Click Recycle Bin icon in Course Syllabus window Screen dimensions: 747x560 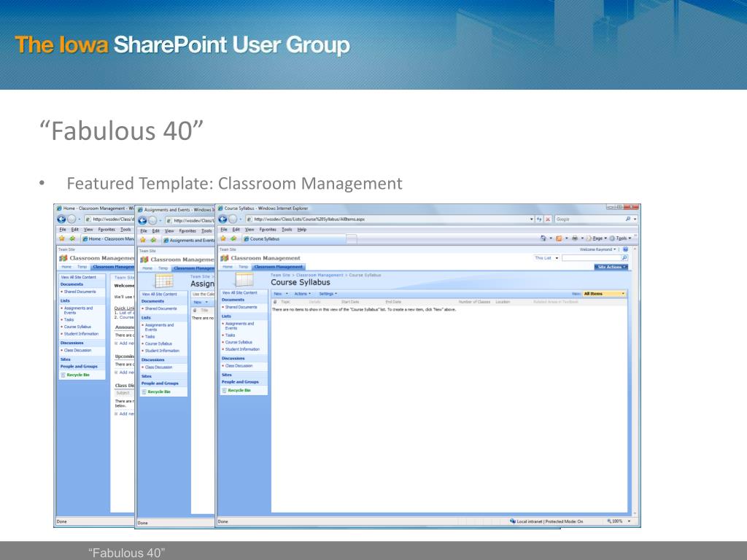coord(225,391)
